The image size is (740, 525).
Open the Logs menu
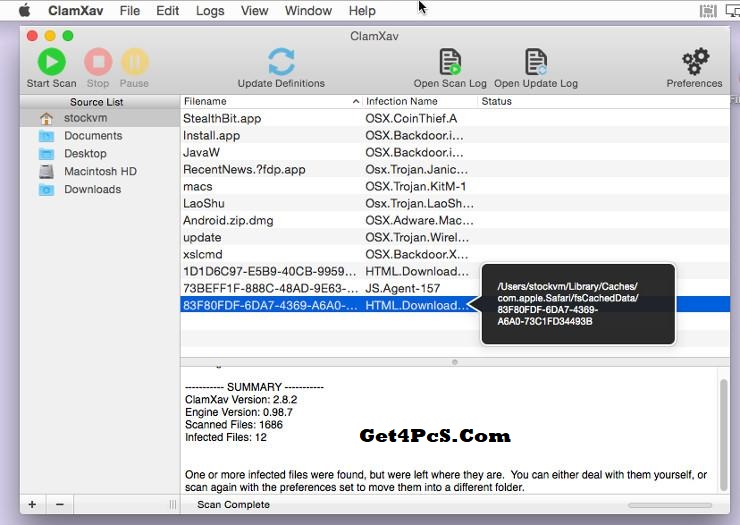coord(210,11)
